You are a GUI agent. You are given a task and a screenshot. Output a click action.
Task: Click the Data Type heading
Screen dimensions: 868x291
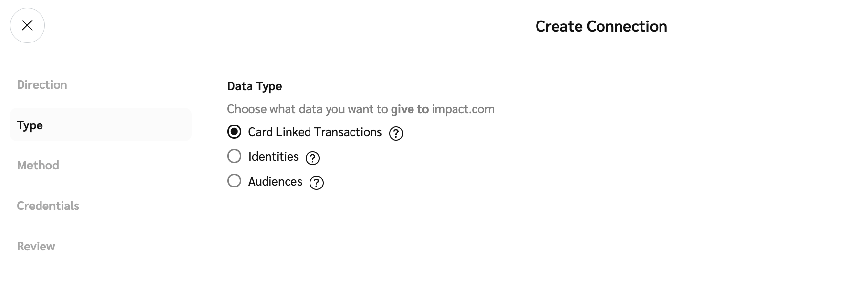(x=254, y=86)
